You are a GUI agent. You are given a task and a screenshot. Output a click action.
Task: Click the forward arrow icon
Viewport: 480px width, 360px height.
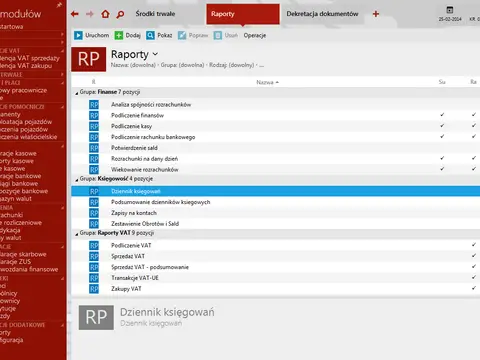point(90,14)
